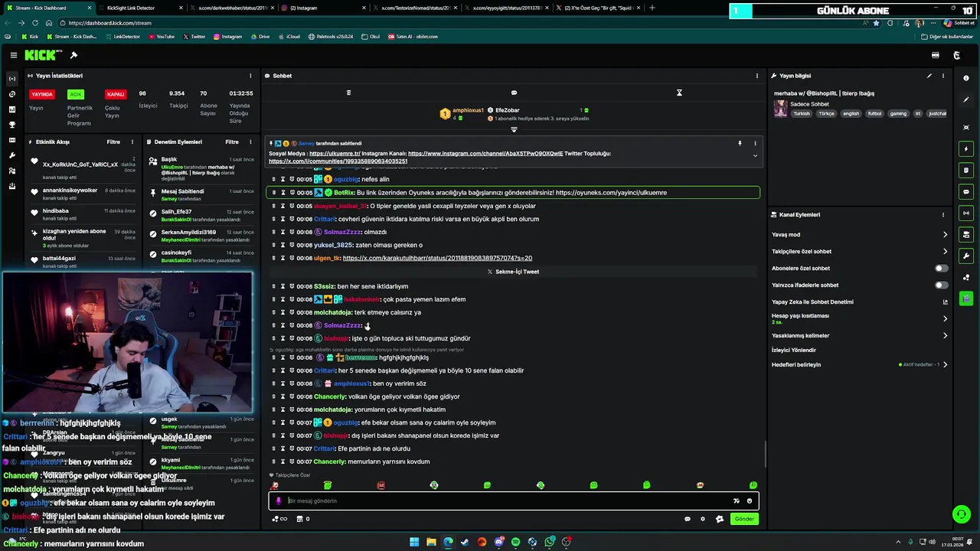980x551 pixels.
Task: Open the Sohbet panel three-dot menu
Action: pyautogui.click(x=757, y=76)
